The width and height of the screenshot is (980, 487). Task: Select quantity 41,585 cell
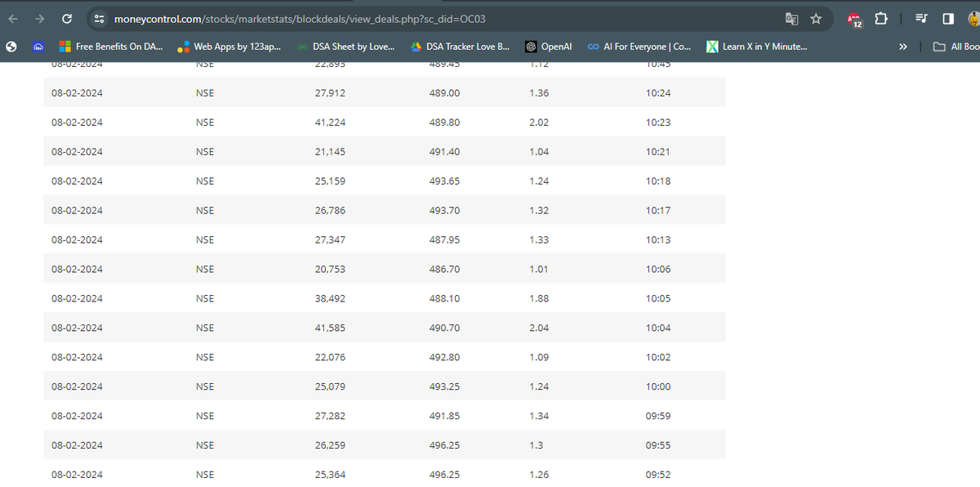330,328
